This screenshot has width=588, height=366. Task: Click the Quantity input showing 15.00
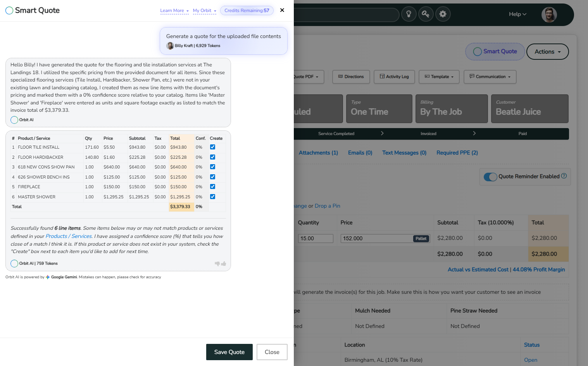(x=315, y=238)
